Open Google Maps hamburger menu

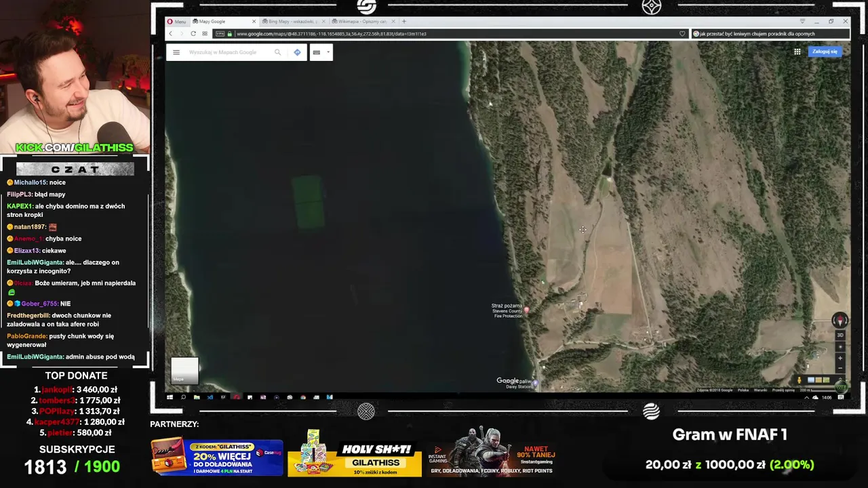point(176,52)
